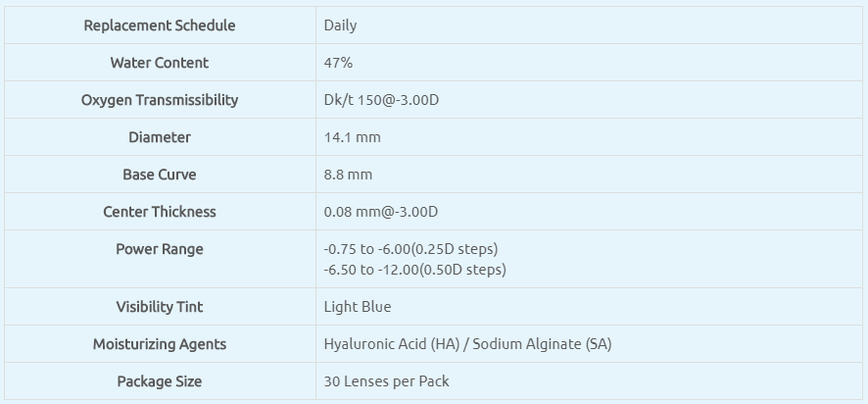Select the Water Content label
Viewport: 868px width, 404px height.
(x=160, y=63)
